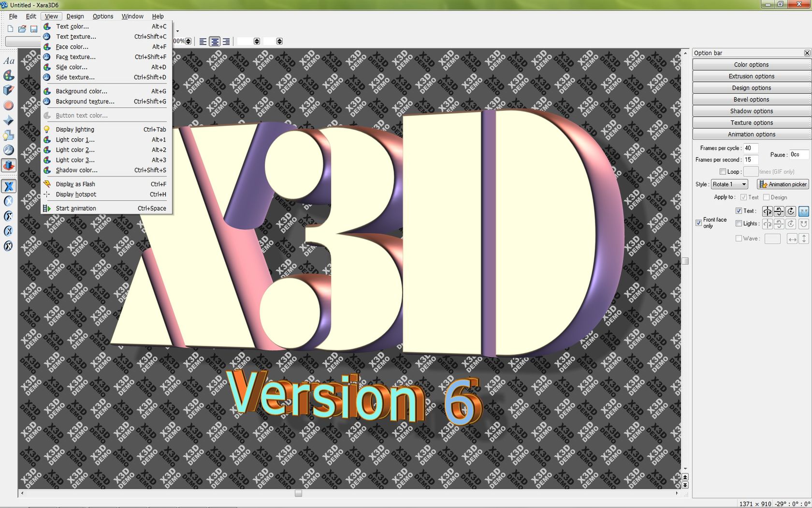Enable the Lights animation checkbox
The image size is (812, 508).
(739, 224)
